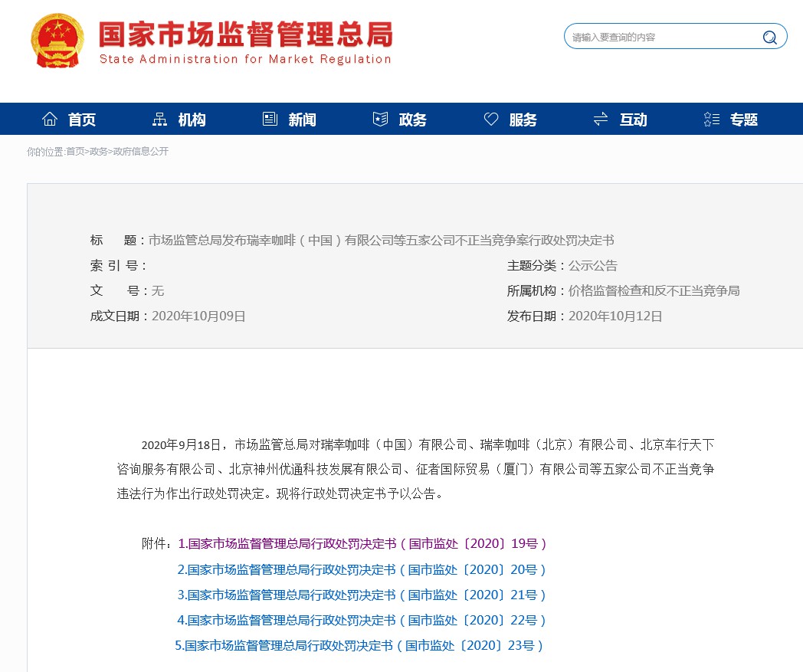Open attachment 5 decision 〔2020〕23号
Screen dimensions: 803x672
click(359, 645)
